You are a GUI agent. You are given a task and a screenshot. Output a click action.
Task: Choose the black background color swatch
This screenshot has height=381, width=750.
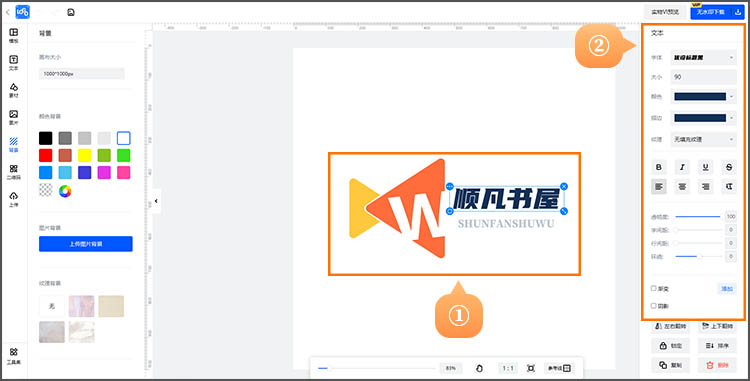tap(45, 138)
